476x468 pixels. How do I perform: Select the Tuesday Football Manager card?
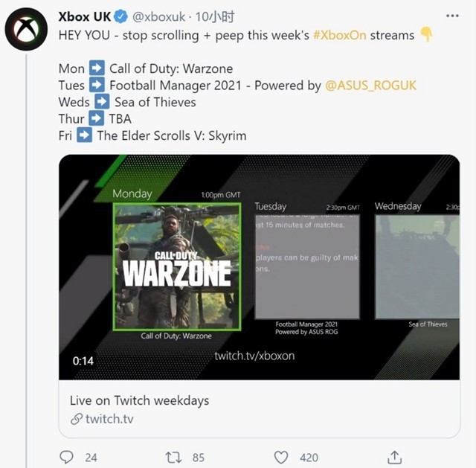click(306, 266)
